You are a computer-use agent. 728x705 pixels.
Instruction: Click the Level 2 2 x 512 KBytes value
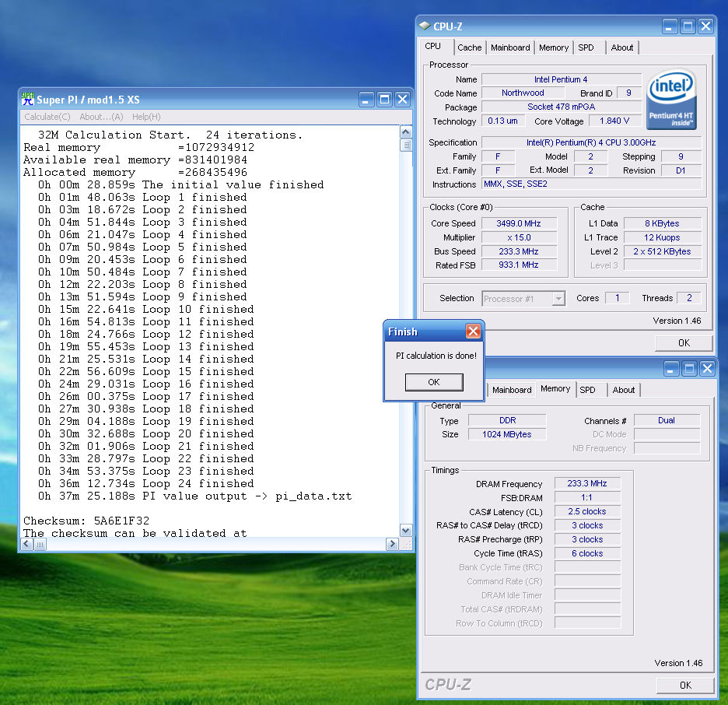coord(662,251)
